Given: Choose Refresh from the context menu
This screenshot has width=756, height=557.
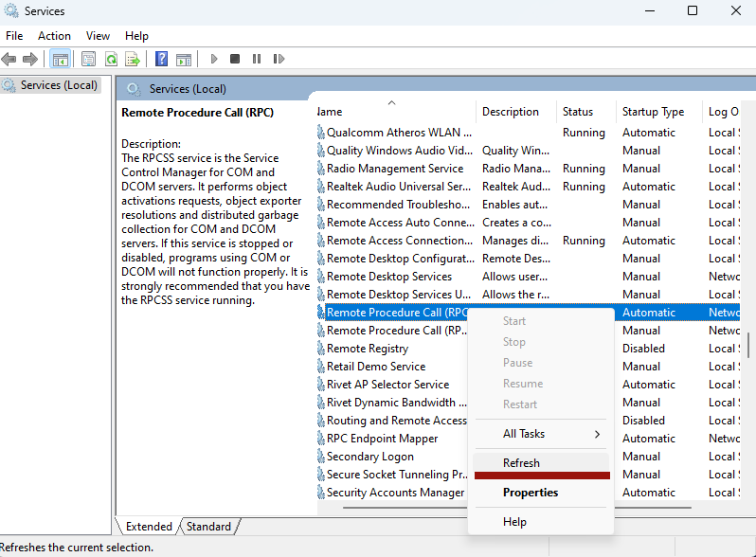Looking at the screenshot, I should pyautogui.click(x=522, y=463).
